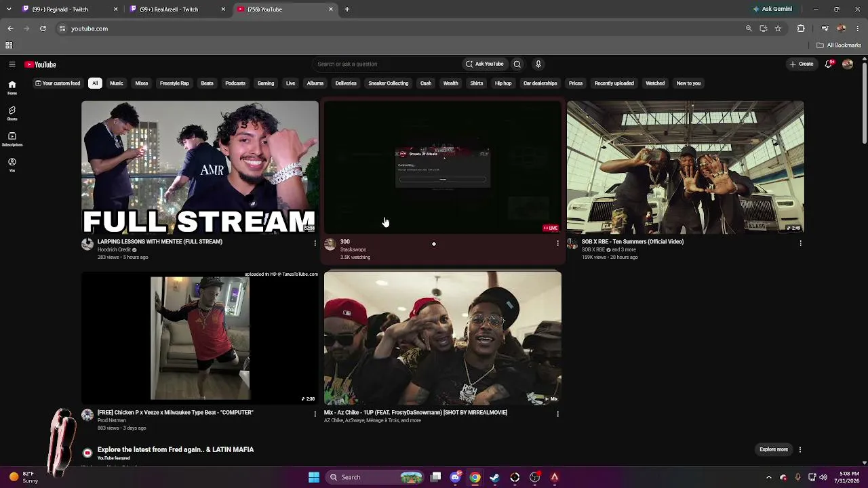Open options for LARPING LESSONS WITH MENTEE video

tap(315, 243)
